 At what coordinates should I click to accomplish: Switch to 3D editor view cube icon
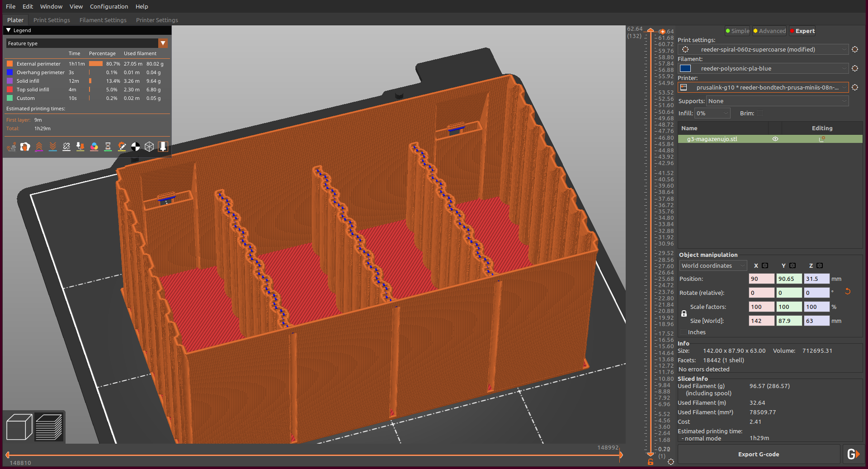click(19, 427)
